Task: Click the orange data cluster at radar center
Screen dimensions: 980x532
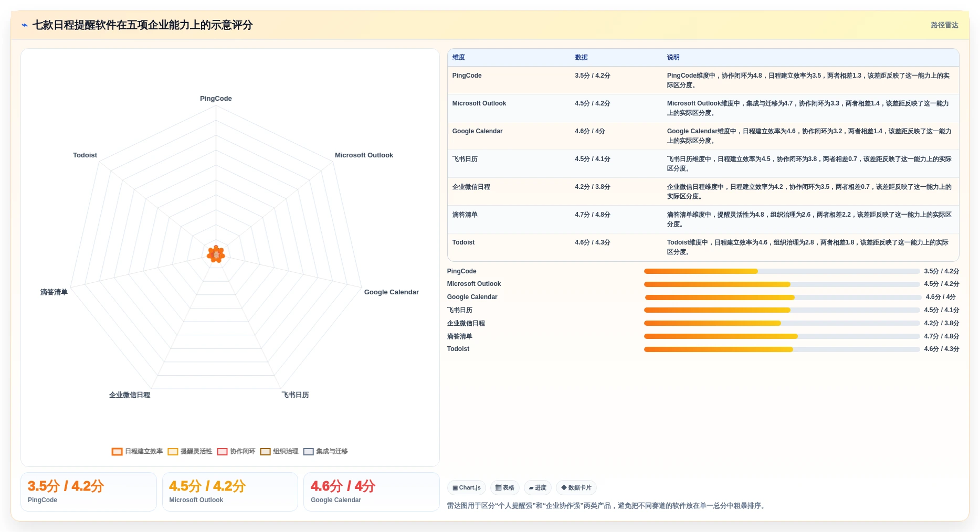Action: (x=216, y=254)
